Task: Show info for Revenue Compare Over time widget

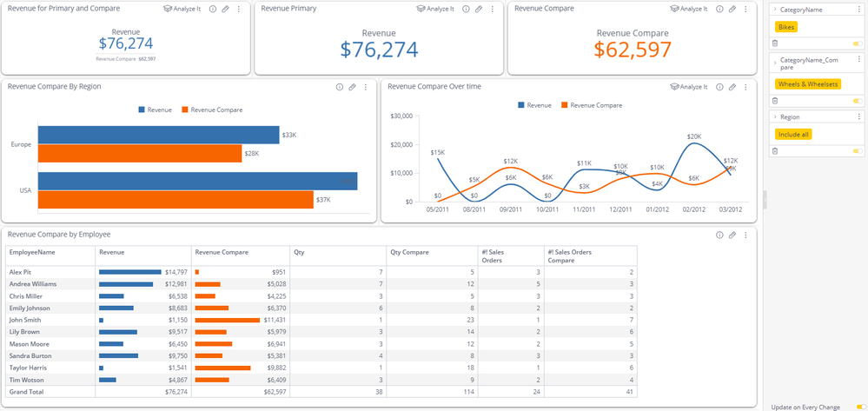Action: pos(719,87)
